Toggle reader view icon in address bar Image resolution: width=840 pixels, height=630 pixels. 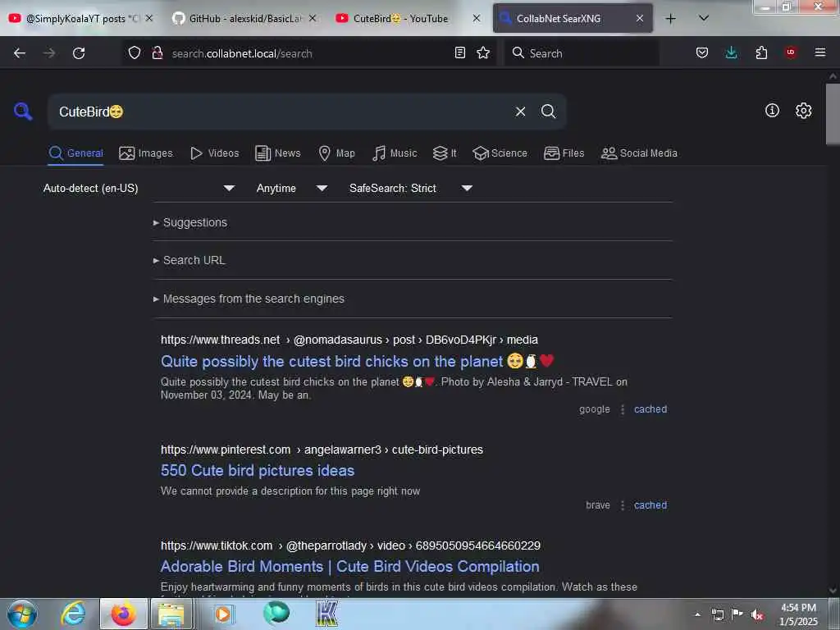pyautogui.click(x=459, y=52)
